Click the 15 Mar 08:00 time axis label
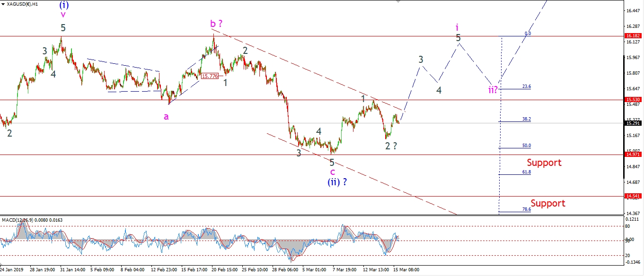The height and width of the screenshot is (276, 644). click(406, 270)
